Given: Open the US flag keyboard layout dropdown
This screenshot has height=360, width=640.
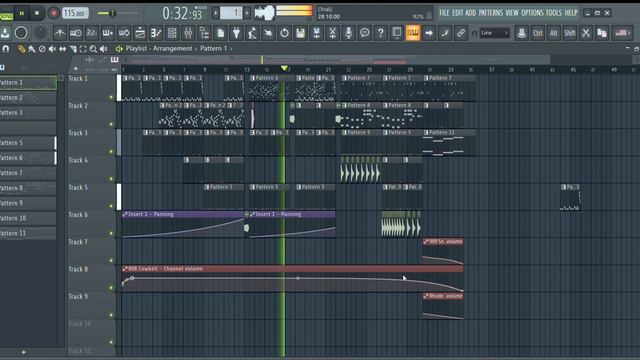Looking at the screenshot, I should pos(622,33).
